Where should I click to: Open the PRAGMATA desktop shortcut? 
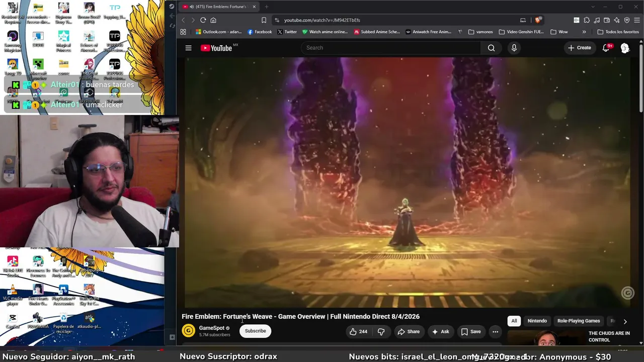click(38, 321)
